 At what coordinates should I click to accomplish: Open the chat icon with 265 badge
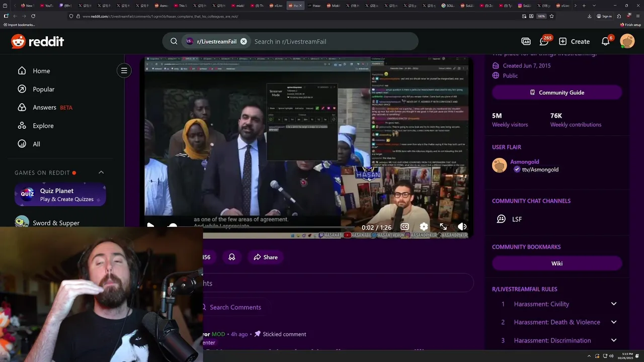tap(544, 41)
